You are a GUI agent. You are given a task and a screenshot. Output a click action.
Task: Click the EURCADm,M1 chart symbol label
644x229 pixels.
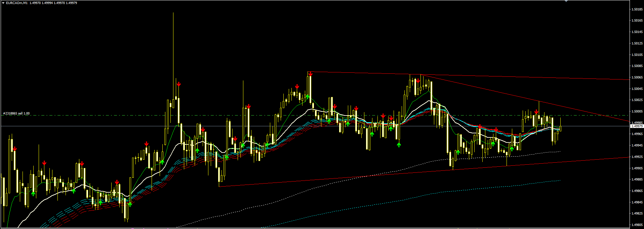pyautogui.click(x=17, y=3)
